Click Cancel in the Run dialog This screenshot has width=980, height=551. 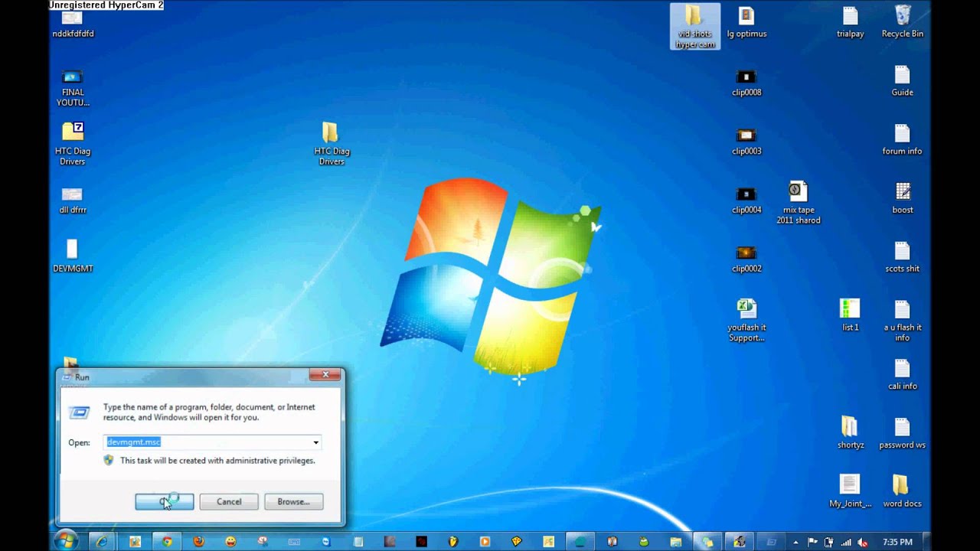tap(228, 501)
